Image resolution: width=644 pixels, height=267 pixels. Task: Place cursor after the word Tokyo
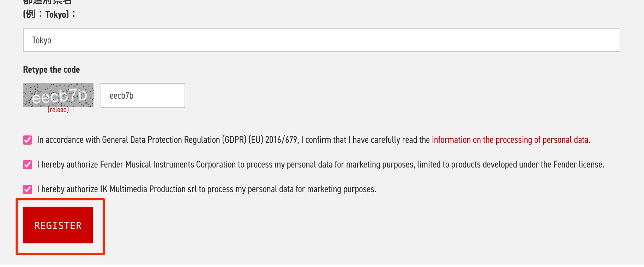(x=52, y=40)
